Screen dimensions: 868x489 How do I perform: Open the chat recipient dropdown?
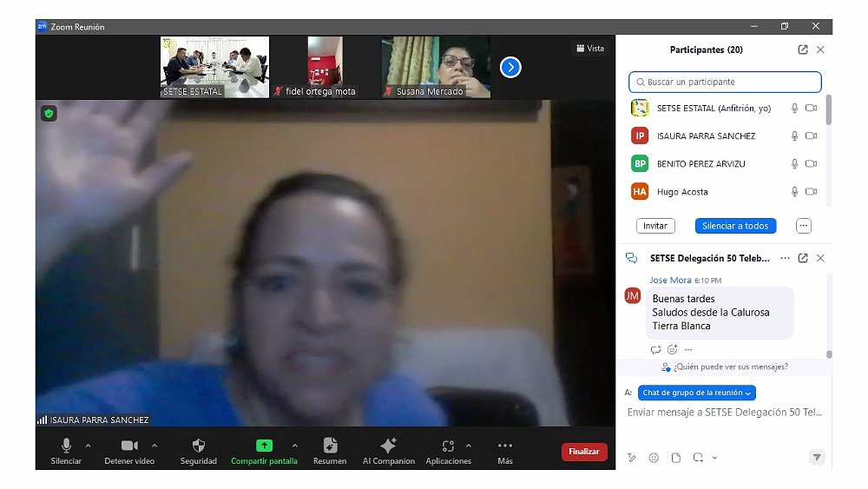[x=697, y=393]
